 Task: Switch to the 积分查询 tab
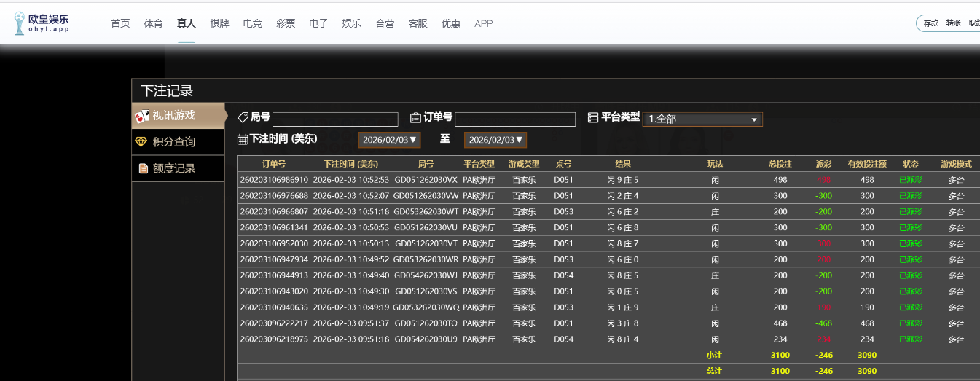point(173,142)
